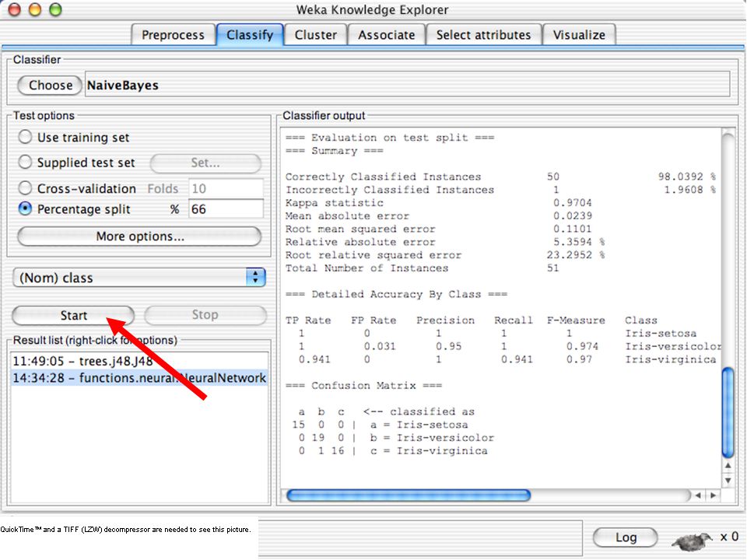The height and width of the screenshot is (560, 747).
Task: Select the functions.neural.NeuralNetwork result entry
Action: click(x=139, y=378)
